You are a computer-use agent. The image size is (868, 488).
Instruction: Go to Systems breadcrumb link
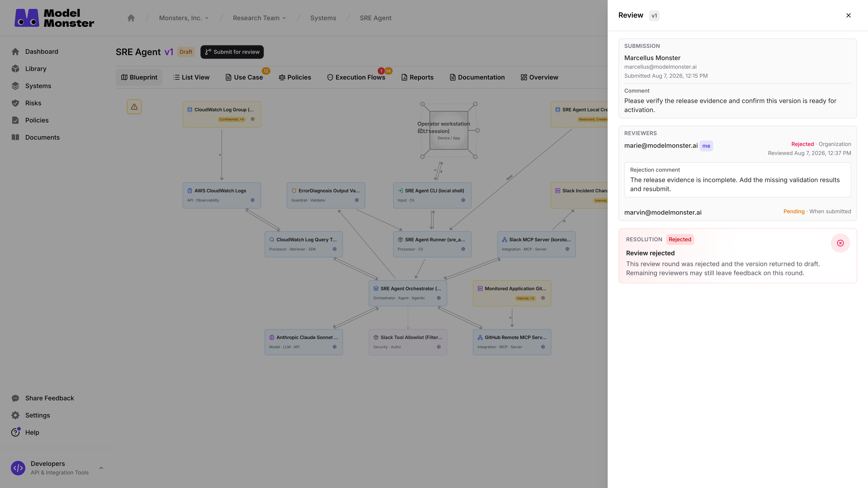[x=323, y=18]
